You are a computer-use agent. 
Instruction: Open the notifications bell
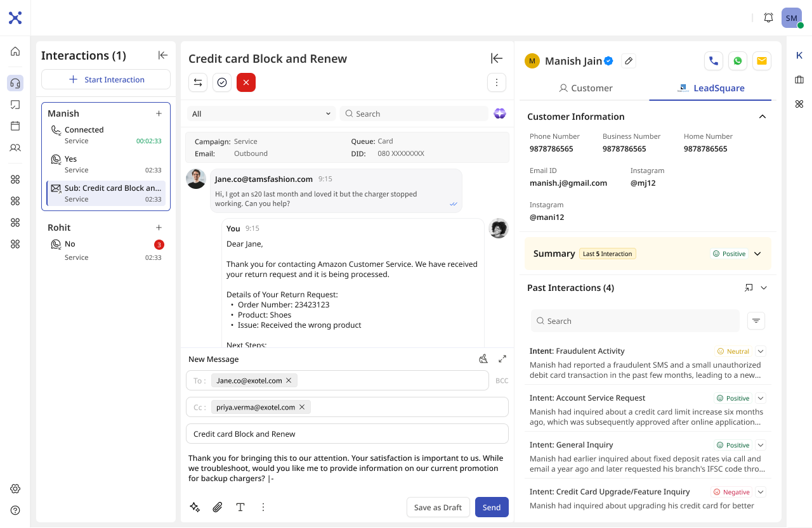(768, 18)
